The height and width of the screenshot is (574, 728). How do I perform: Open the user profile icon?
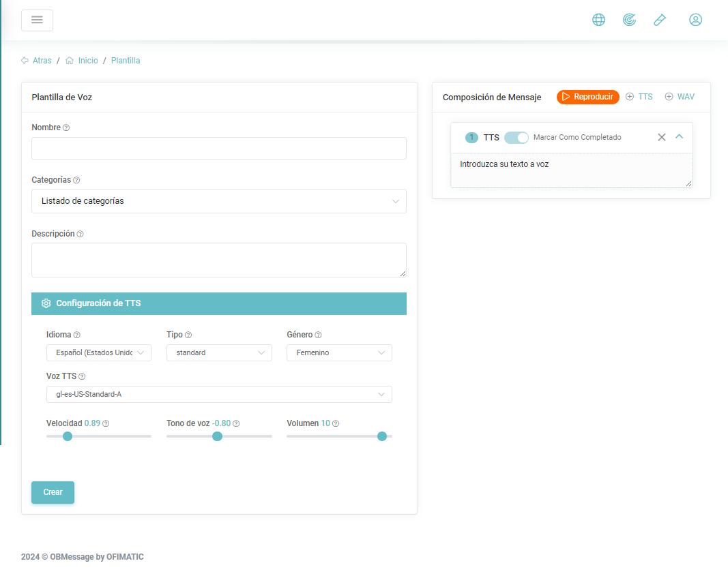tap(695, 20)
